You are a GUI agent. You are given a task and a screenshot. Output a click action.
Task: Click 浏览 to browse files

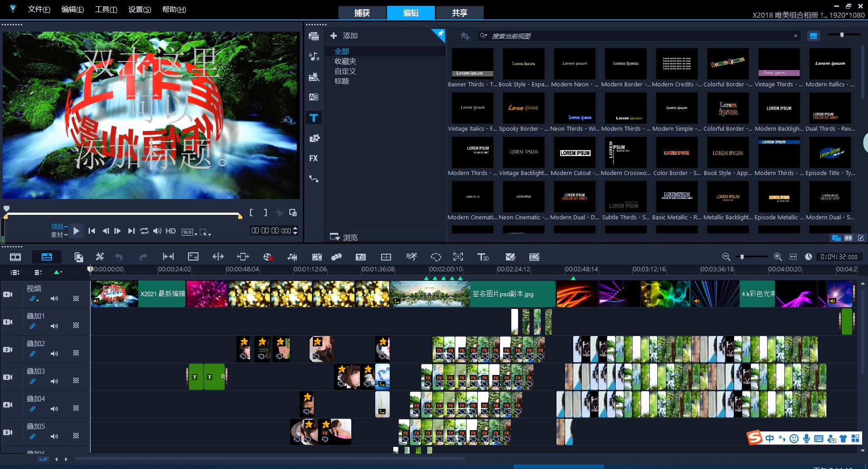344,237
